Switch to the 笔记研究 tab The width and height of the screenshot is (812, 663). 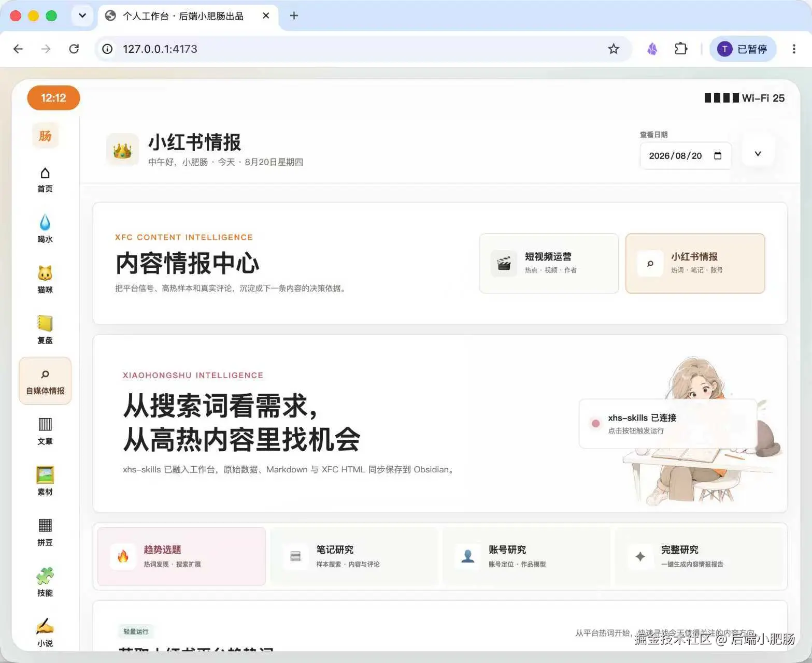(x=354, y=556)
